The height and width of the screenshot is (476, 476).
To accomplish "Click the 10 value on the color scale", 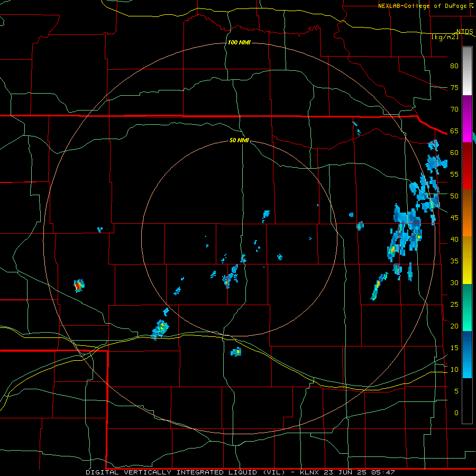I will pos(454,370).
